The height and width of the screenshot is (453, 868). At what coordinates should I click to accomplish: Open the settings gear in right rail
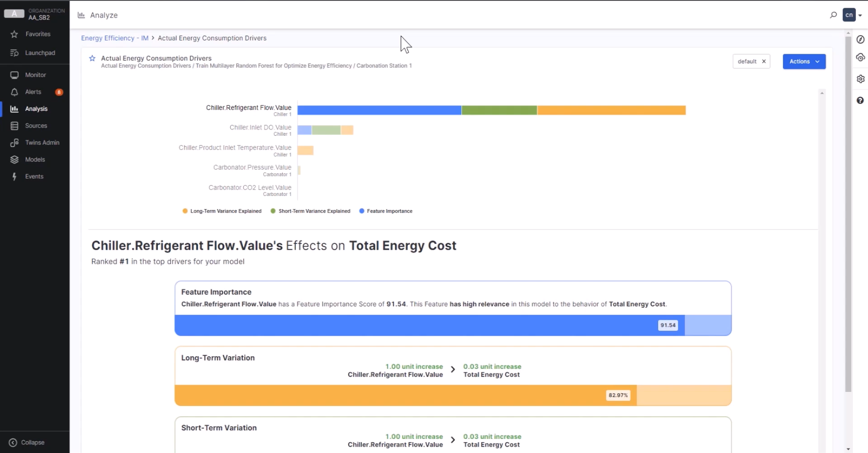pos(860,79)
